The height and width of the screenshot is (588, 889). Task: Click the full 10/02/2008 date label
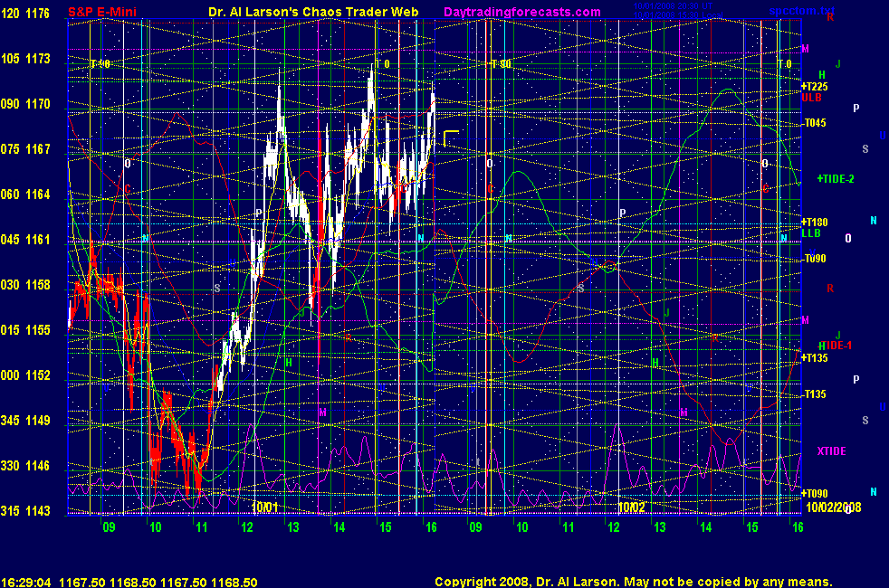(834, 507)
